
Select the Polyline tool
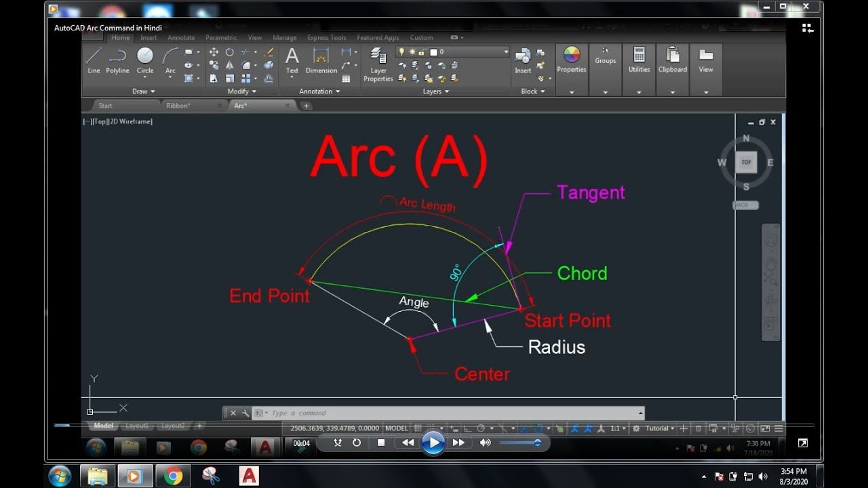pos(117,60)
